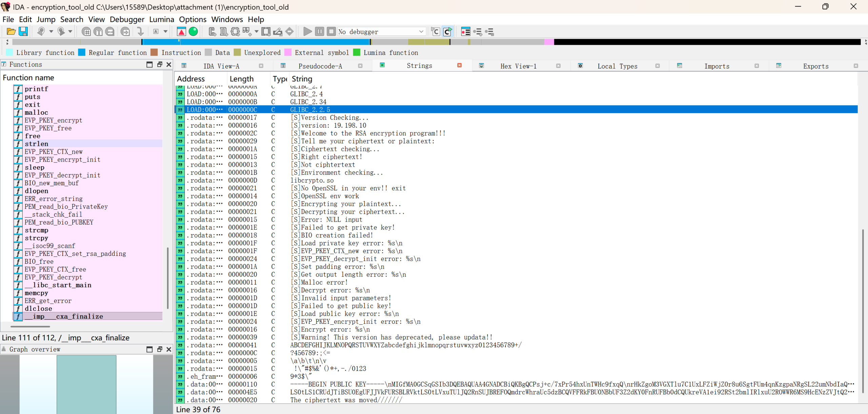Click the Open file folder icon

click(x=11, y=32)
